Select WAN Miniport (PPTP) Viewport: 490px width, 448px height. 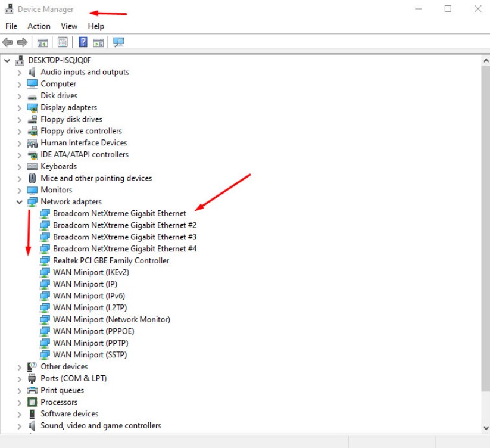[90, 343]
